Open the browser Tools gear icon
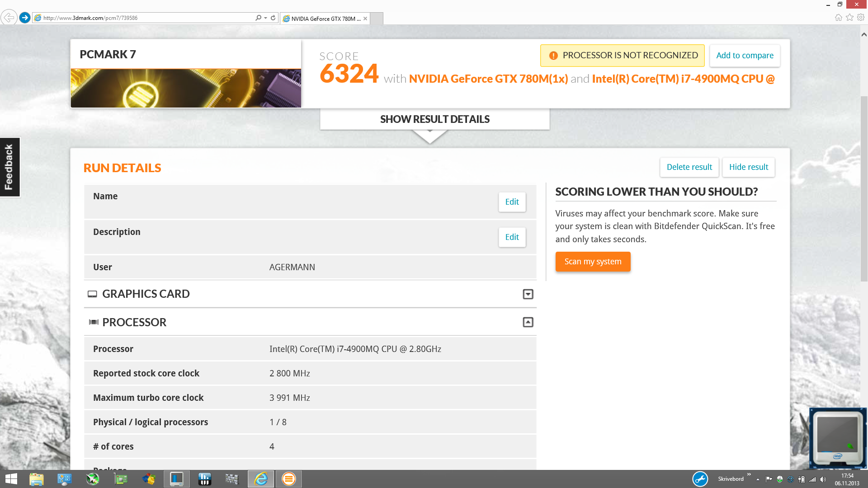Image resolution: width=868 pixels, height=488 pixels. 861,18
